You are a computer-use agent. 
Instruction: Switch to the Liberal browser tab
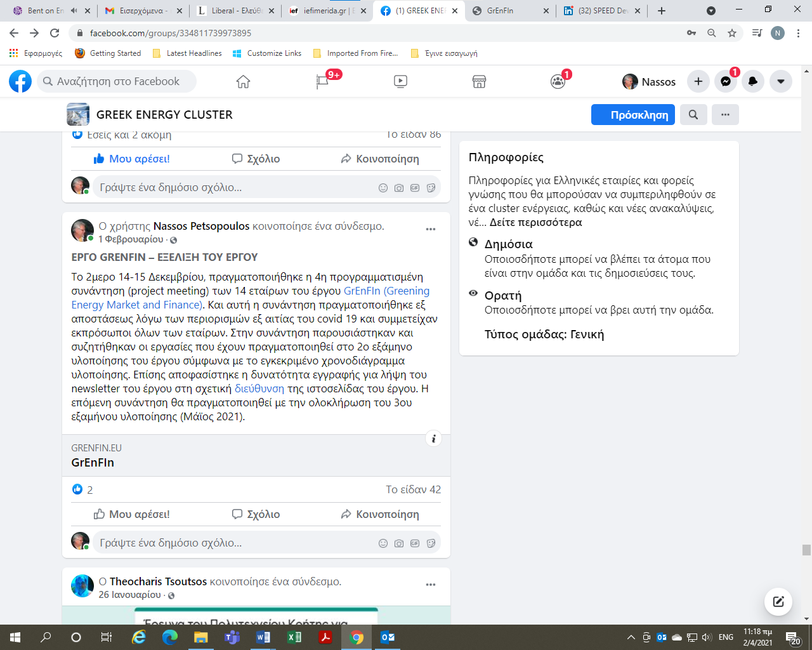(235, 11)
